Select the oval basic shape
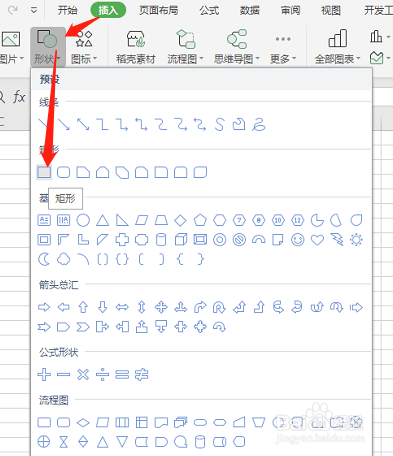 click(x=83, y=220)
